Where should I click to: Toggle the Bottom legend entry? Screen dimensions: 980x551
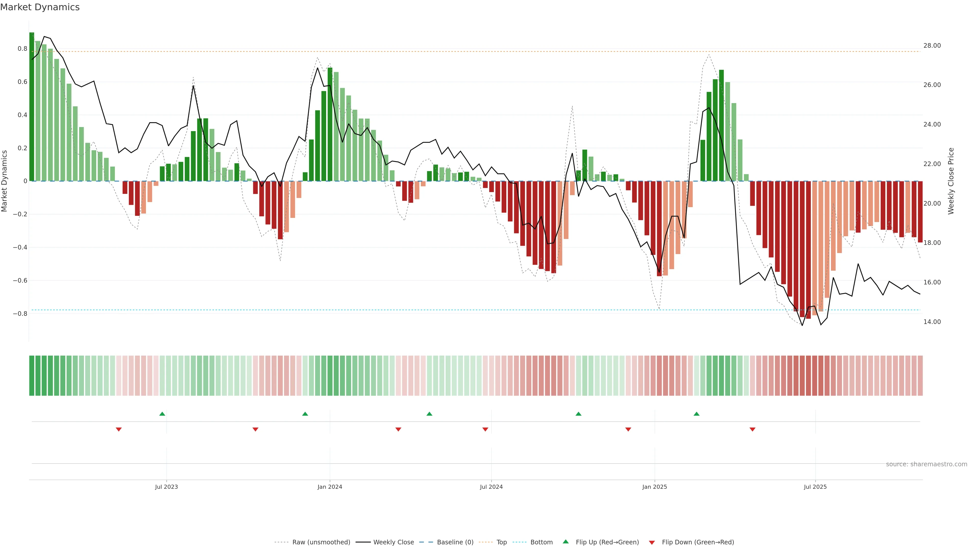click(541, 542)
